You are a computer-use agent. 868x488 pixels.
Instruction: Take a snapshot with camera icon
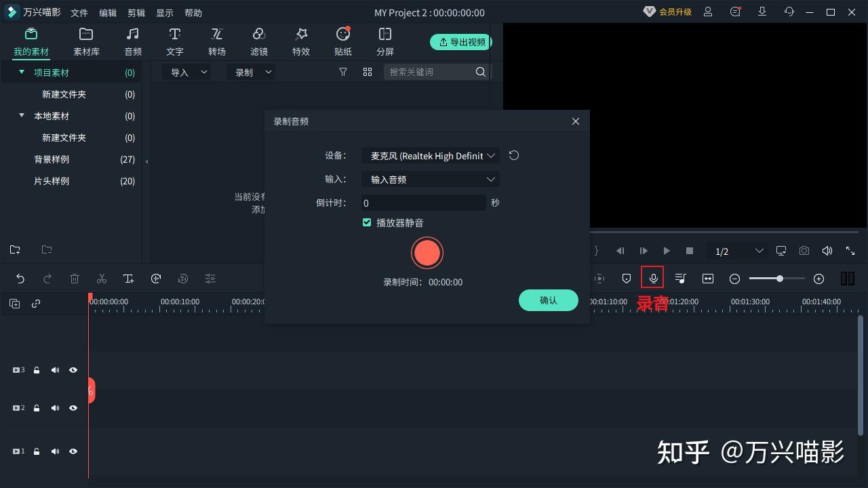(804, 251)
